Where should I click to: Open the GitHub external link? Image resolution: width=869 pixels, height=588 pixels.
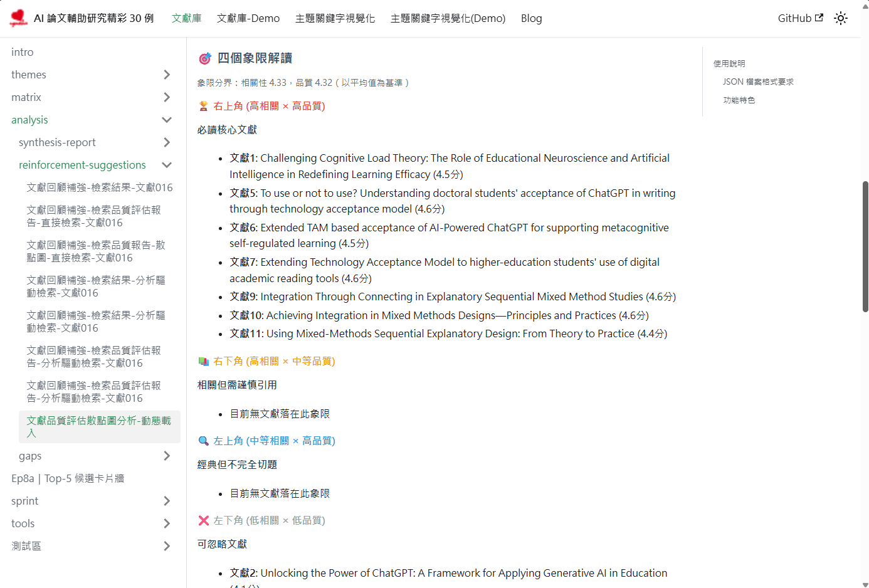(800, 18)
